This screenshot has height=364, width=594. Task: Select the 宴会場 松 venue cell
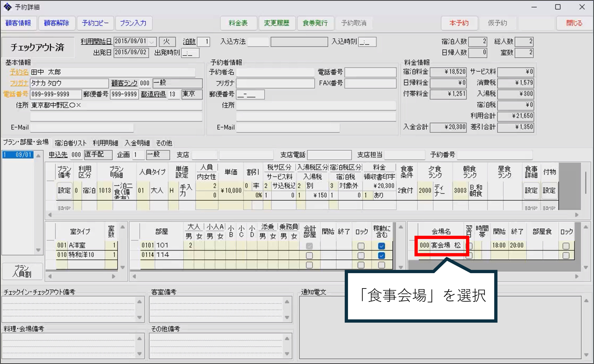(446, 245)
